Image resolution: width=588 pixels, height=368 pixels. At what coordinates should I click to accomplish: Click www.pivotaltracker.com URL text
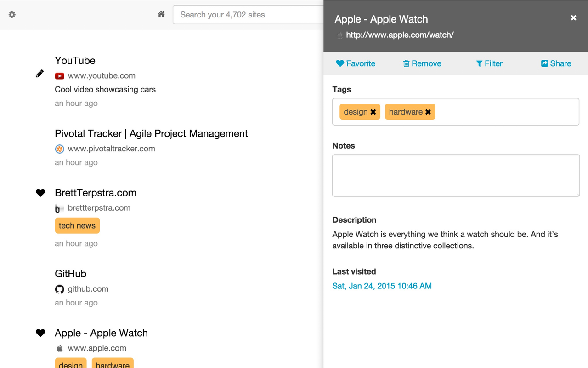112,149
